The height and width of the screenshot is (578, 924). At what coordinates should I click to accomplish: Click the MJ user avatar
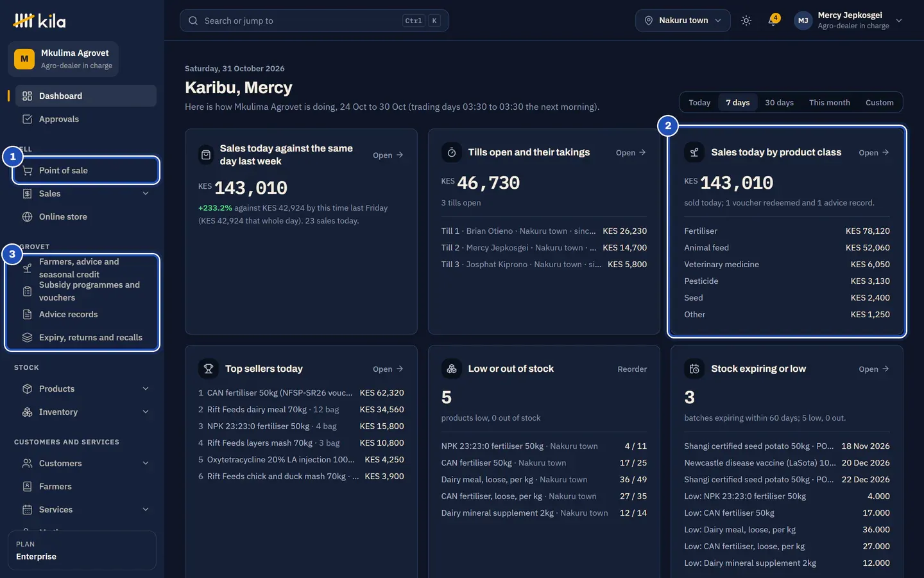tap(803, 21)
